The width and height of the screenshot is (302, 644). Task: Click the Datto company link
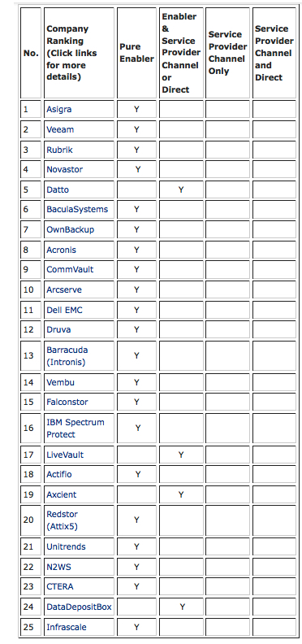coord(58,189)
